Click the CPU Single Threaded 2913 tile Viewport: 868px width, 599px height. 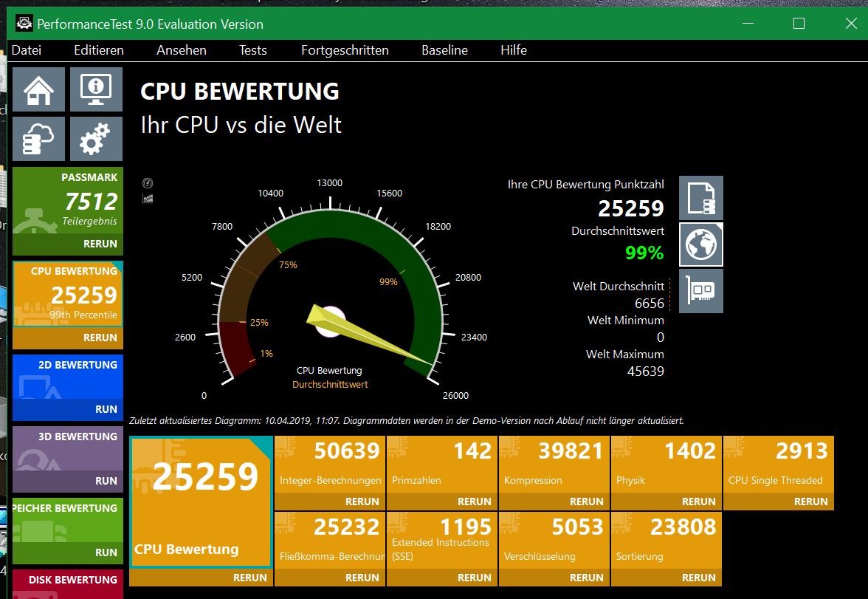[x=778, y=465]
